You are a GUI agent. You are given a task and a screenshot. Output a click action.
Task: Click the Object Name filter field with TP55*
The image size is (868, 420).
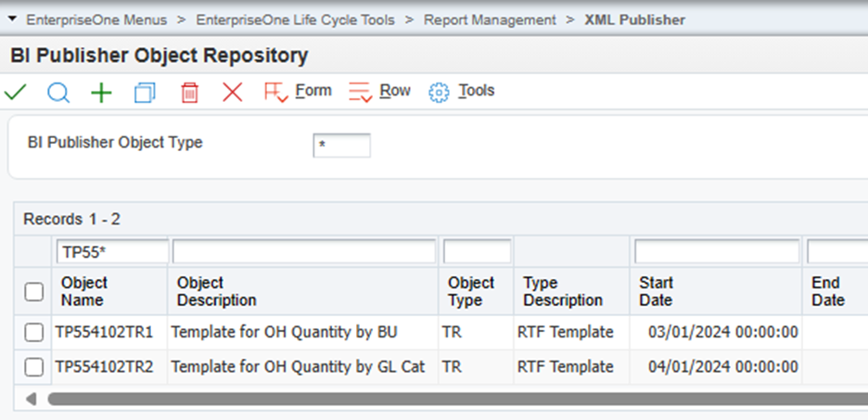[x=112, y=252]
